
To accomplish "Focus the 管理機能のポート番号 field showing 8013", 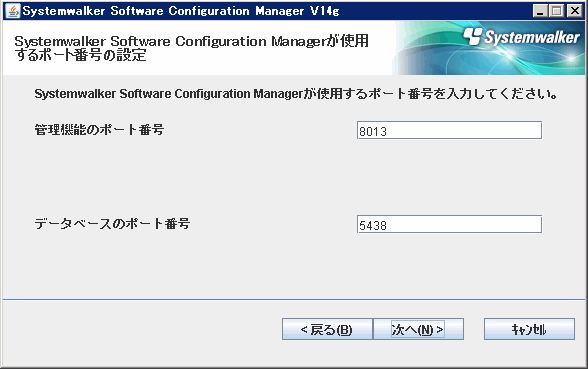I will click(449, 130).
